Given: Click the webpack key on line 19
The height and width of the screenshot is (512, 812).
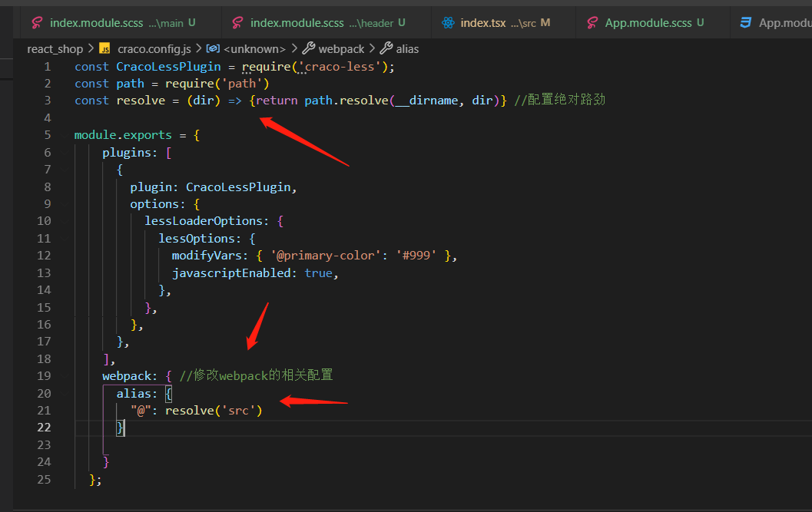Looking at the screenshot, I should pyautogui.click(x=126, y=376).
